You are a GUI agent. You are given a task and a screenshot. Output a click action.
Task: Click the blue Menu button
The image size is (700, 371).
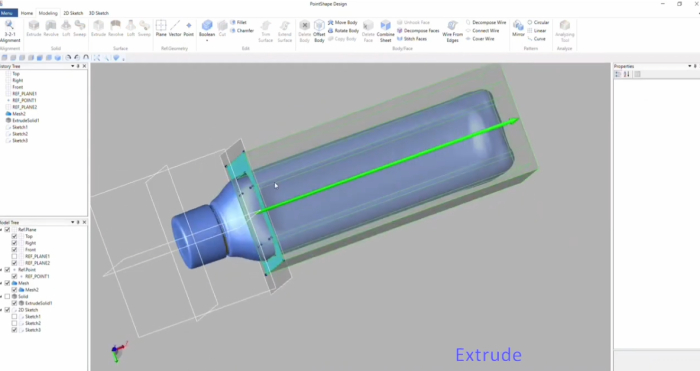click(x=8, y=13)
